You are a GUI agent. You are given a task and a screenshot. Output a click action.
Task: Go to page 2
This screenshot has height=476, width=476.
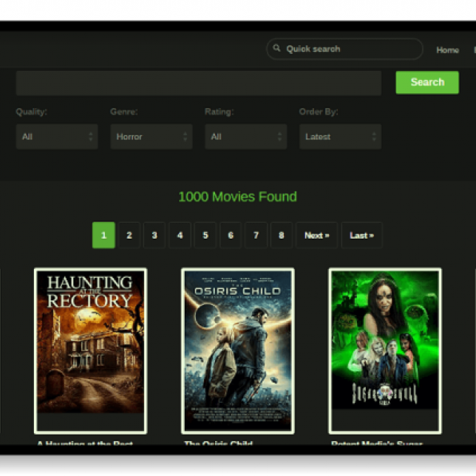pyautogui.click(x=129, y=235)
